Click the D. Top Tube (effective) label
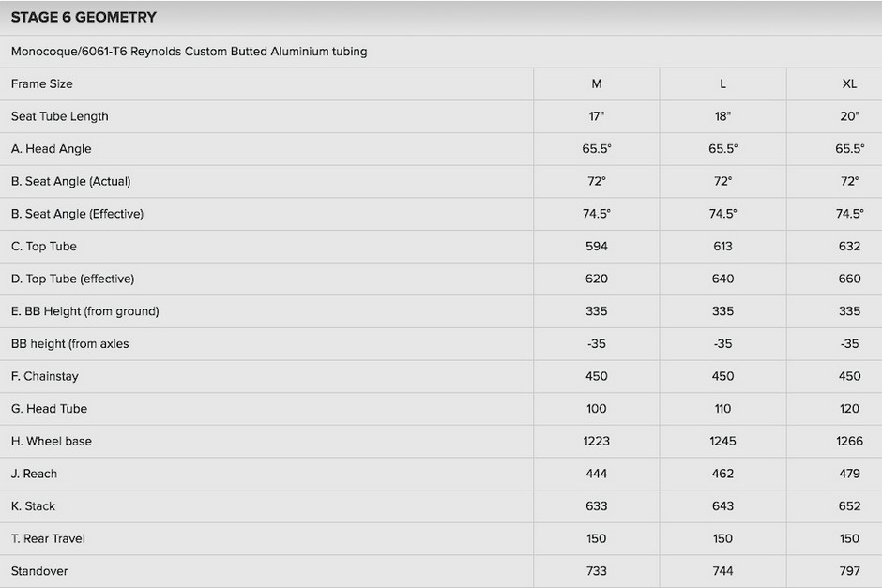Viewport: 882px width, 588px height. [x=72, y=279]
